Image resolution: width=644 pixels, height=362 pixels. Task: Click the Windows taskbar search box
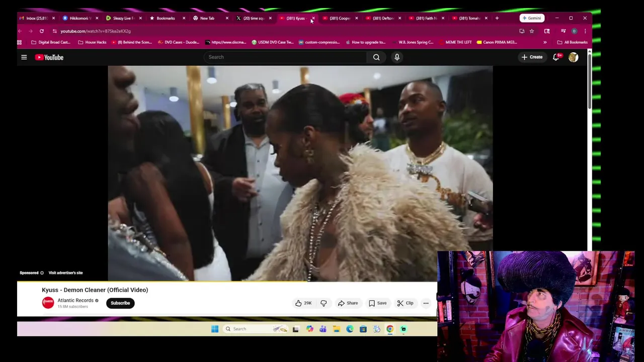tap(256, 329)
